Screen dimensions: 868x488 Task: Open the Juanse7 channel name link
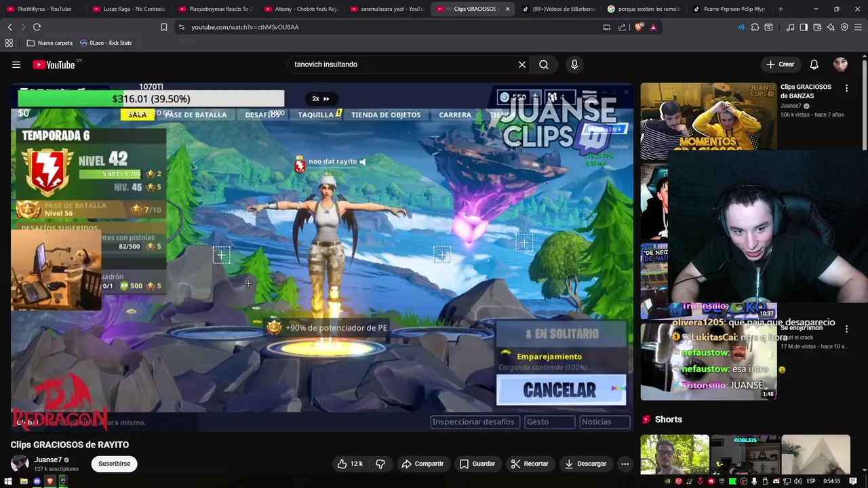pos(48,460)
